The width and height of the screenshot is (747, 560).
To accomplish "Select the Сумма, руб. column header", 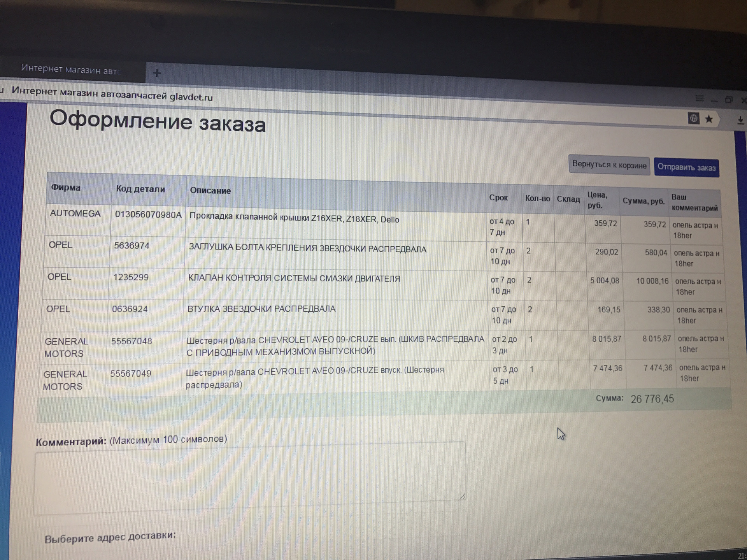I will click(x=644, y=201).
